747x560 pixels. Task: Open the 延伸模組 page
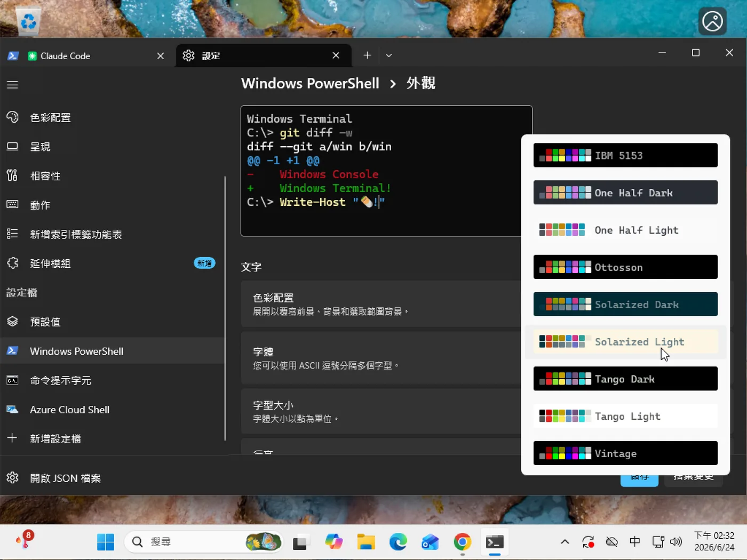click(x=113, y=263)
